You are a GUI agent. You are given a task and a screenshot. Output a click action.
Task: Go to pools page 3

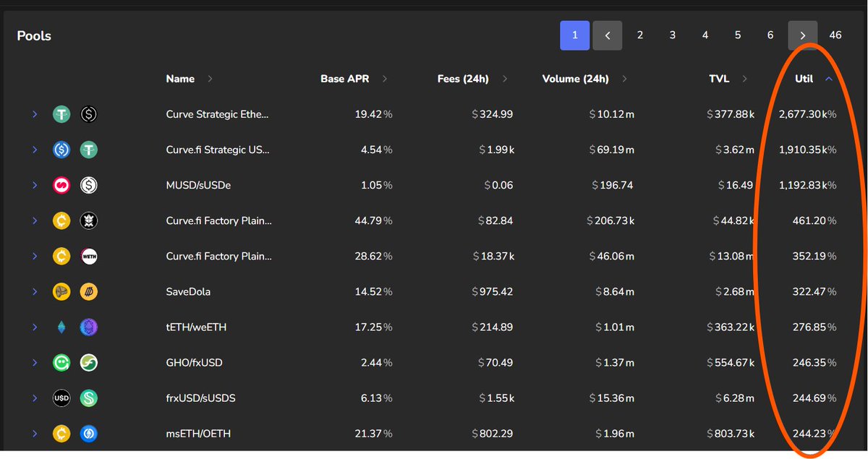coord(673,35)
